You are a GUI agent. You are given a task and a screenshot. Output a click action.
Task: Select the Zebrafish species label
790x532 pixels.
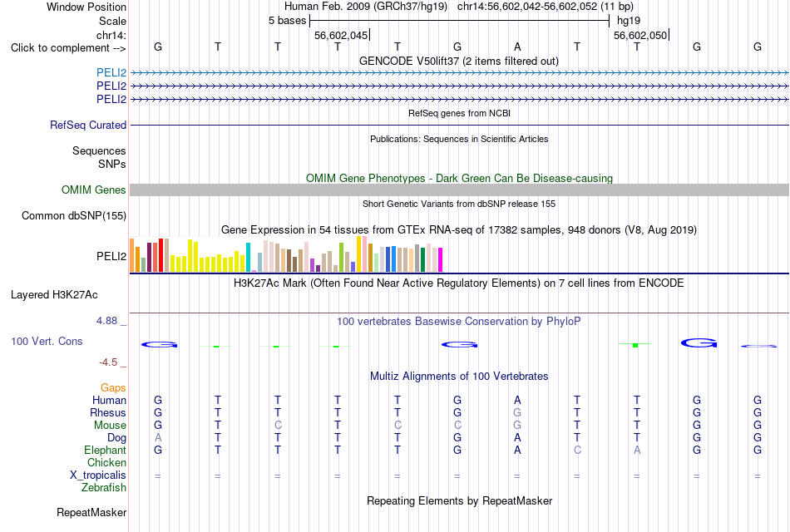click(x=104, y=488)
